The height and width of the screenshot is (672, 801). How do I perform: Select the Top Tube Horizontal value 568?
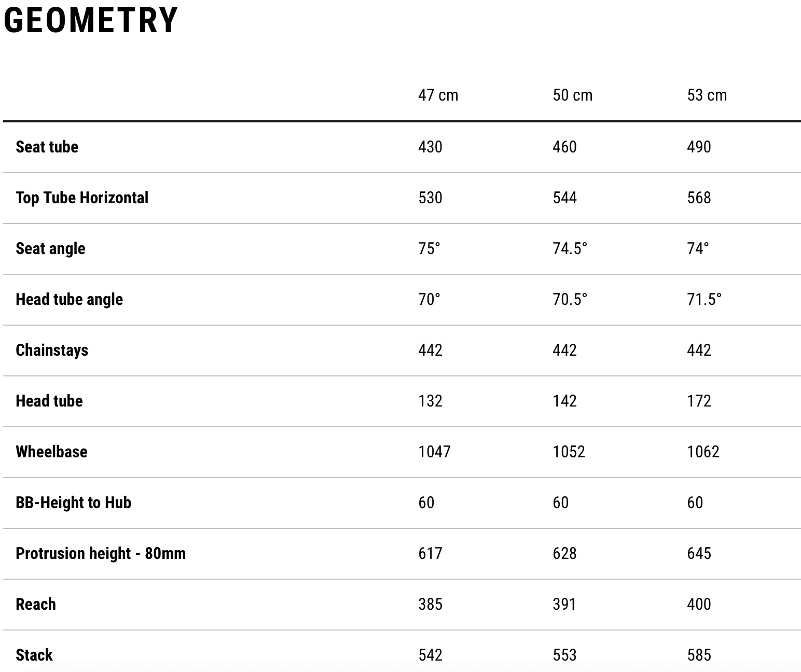pyautogui.click(x=699, y=198)
